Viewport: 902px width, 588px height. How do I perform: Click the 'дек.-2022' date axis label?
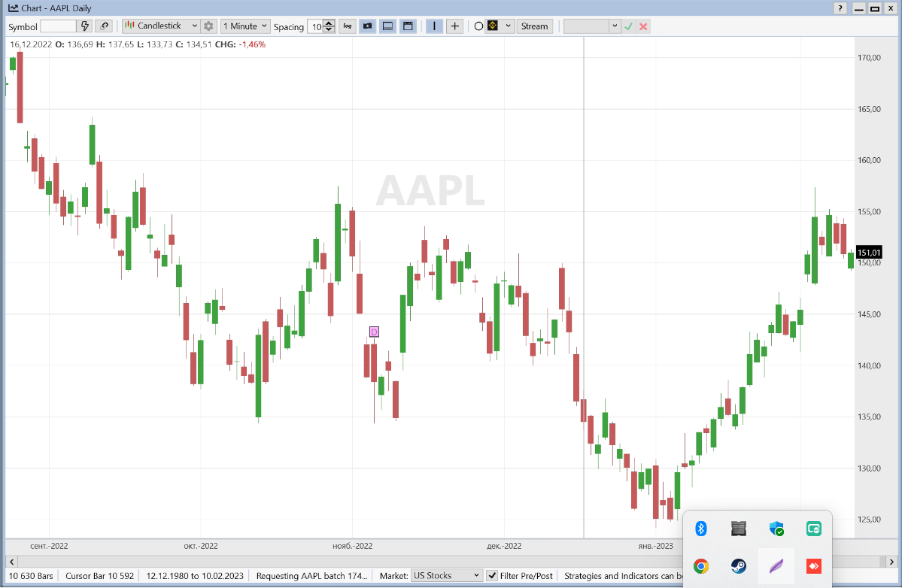[504, 545]
